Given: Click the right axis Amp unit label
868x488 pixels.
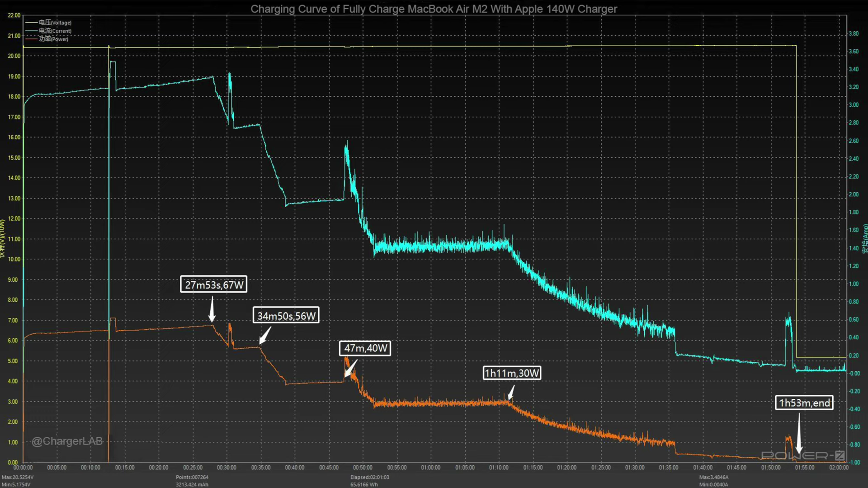Looking at the screenshot, I should (x=865, y=239).
